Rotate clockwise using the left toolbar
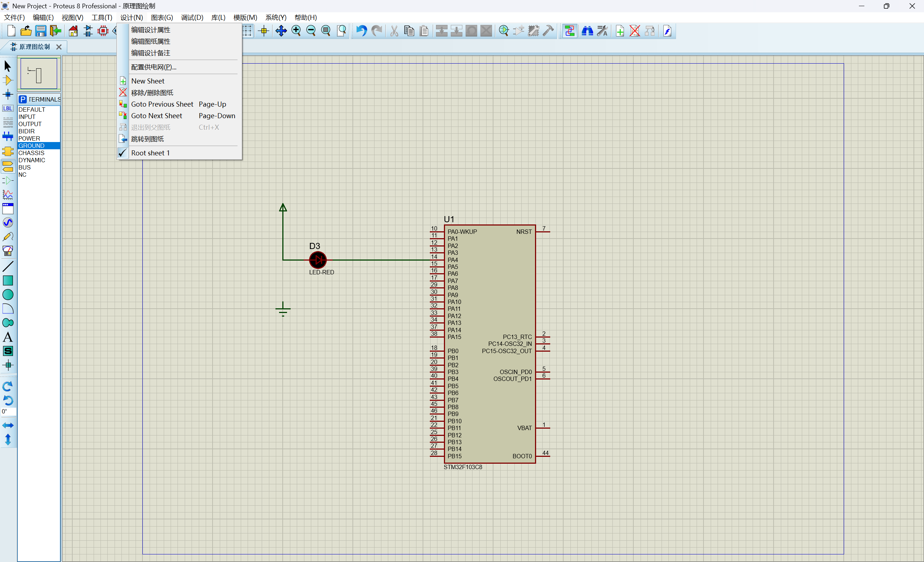 pos(8,386)
